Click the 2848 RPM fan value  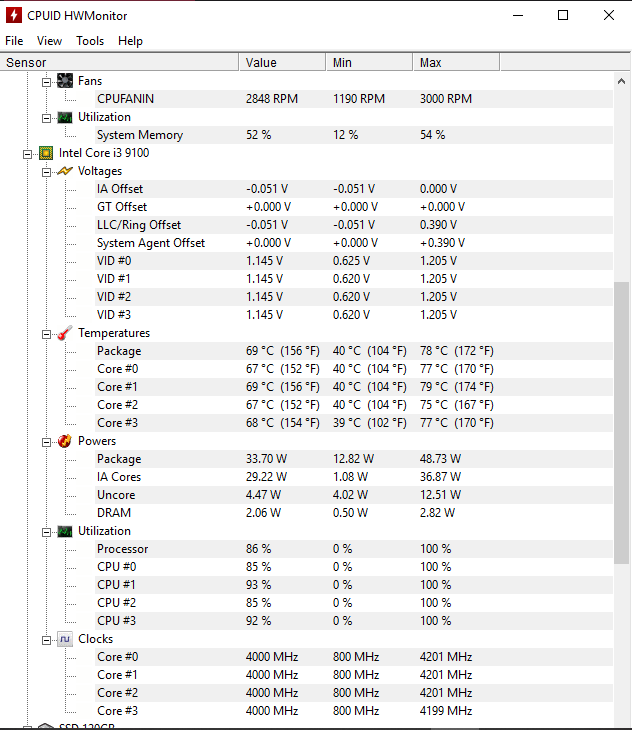[x=272, y=99]
